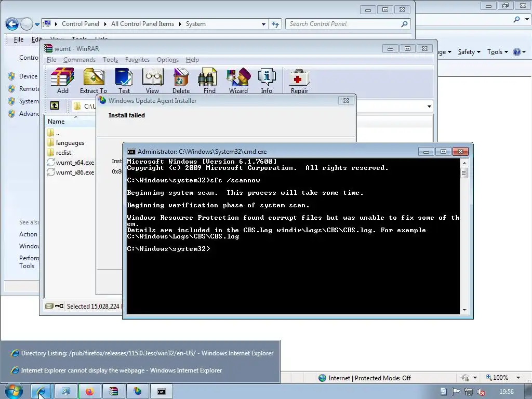Open Safety dropdown in Internet Explorer
The height and width of the screenshot is (399, 532).
(x=469, y=52)
